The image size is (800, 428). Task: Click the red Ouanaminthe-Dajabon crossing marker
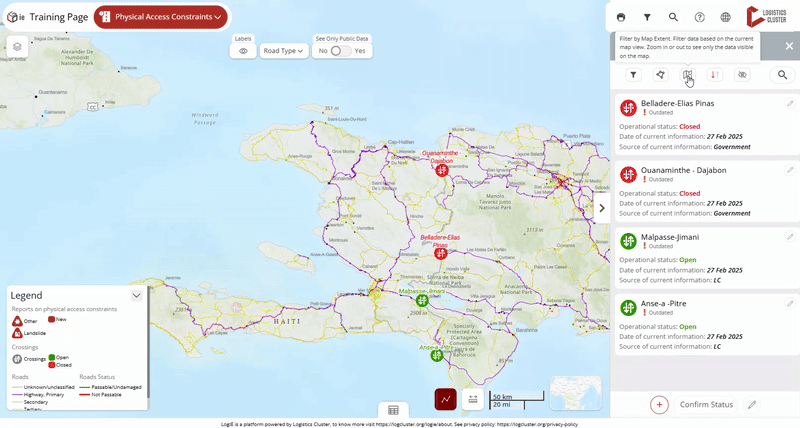click(x=442, y=170)
